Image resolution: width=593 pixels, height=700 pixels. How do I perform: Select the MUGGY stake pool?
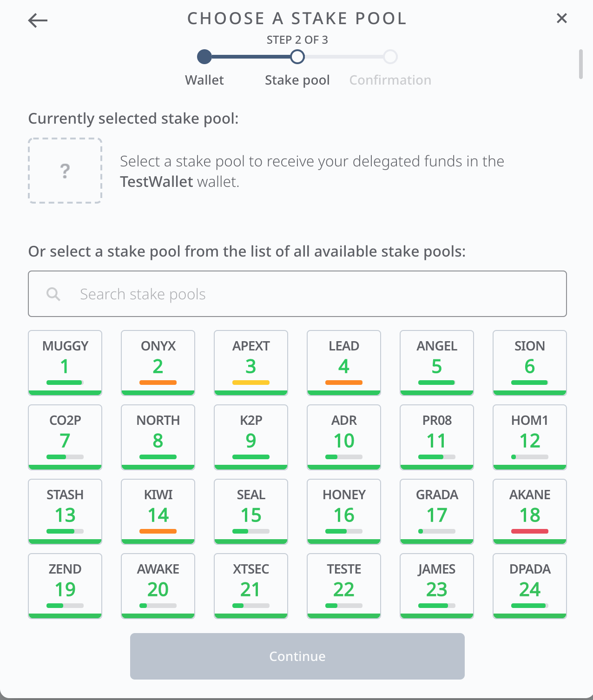tap(65, 363)
